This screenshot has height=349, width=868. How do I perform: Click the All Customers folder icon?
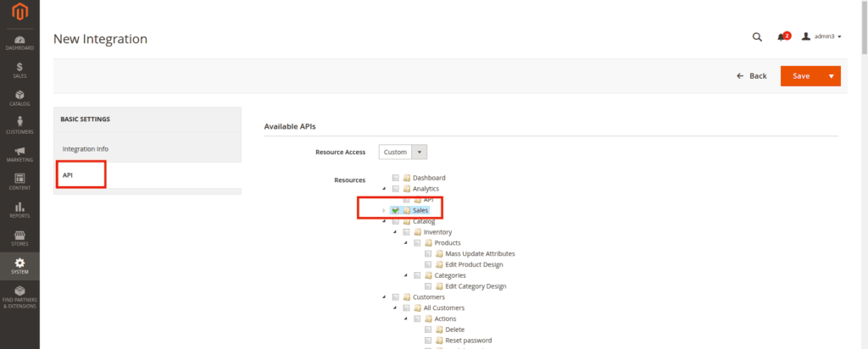pos(417,308)
